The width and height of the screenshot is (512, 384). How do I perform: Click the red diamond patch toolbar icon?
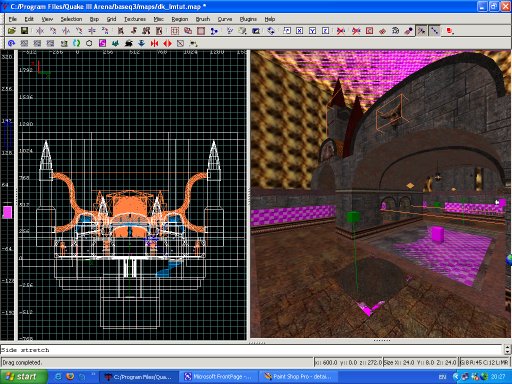point(382,31)
